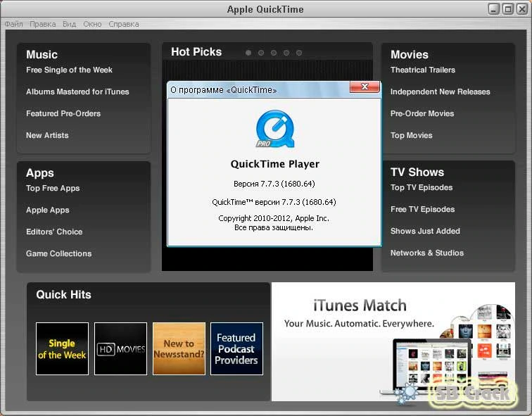
Task: Select the fourth Hot Picks page dot
Action: (x=286, y=53)
